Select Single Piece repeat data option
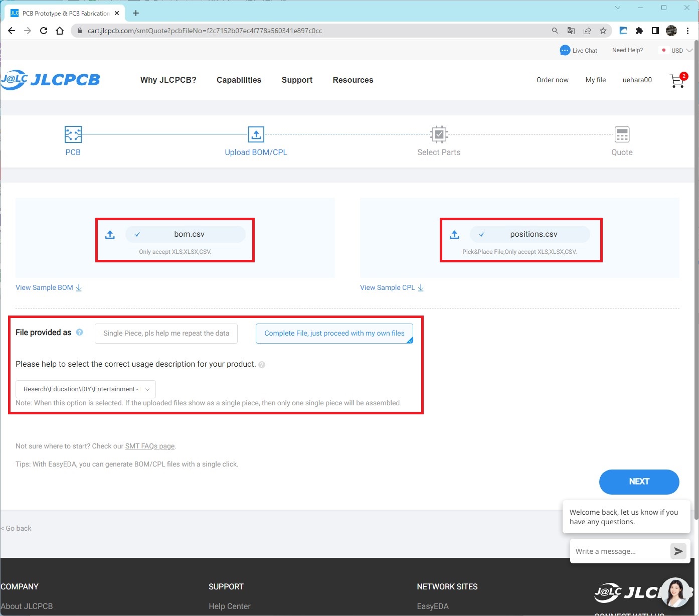 [x=166, y=333]
